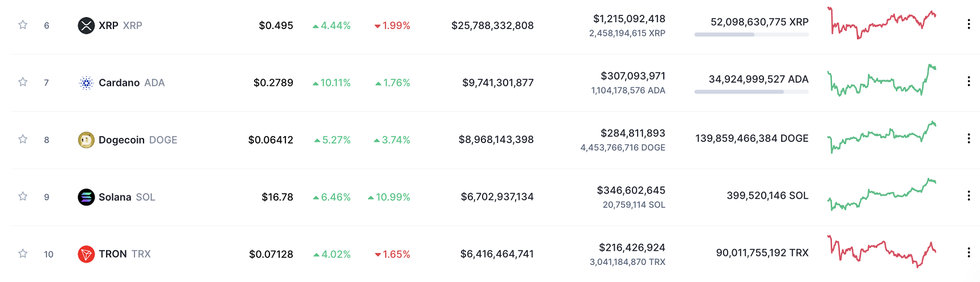Open Cardano's 7-day price sparkline chart
This screenshot has height=282, width=980.
click(x=881, y=81)
